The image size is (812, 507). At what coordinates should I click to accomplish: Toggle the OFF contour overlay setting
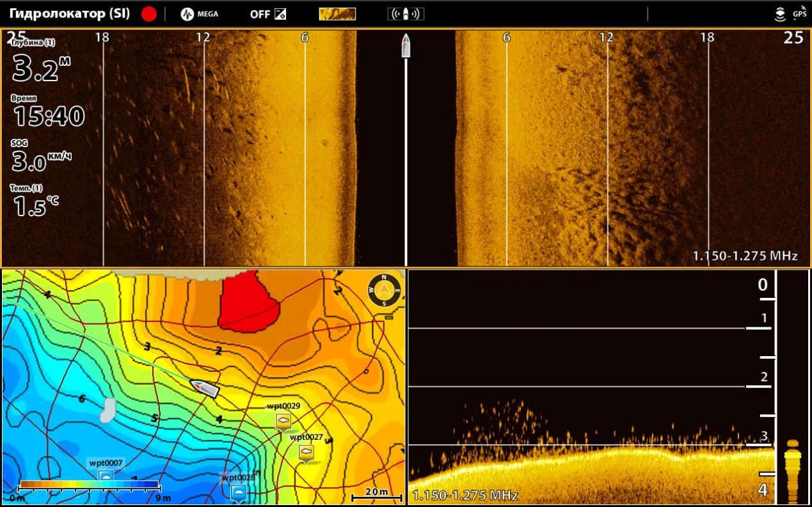[268, 14]
